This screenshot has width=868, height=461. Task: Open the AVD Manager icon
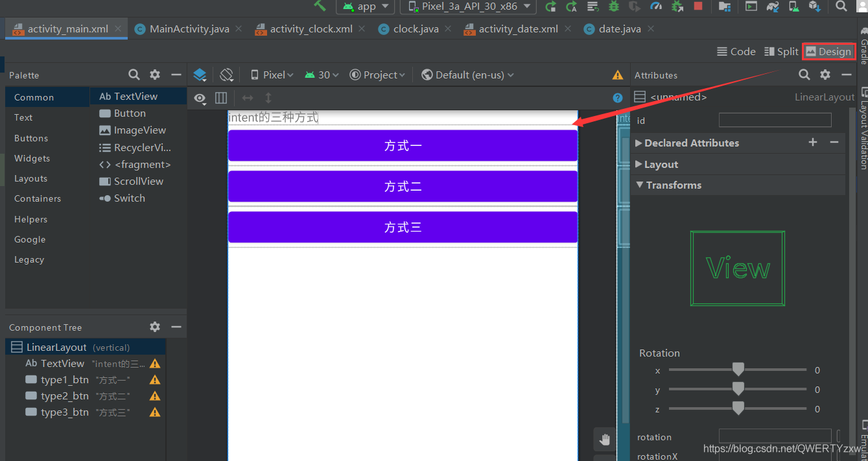click(x=793, y=6)
